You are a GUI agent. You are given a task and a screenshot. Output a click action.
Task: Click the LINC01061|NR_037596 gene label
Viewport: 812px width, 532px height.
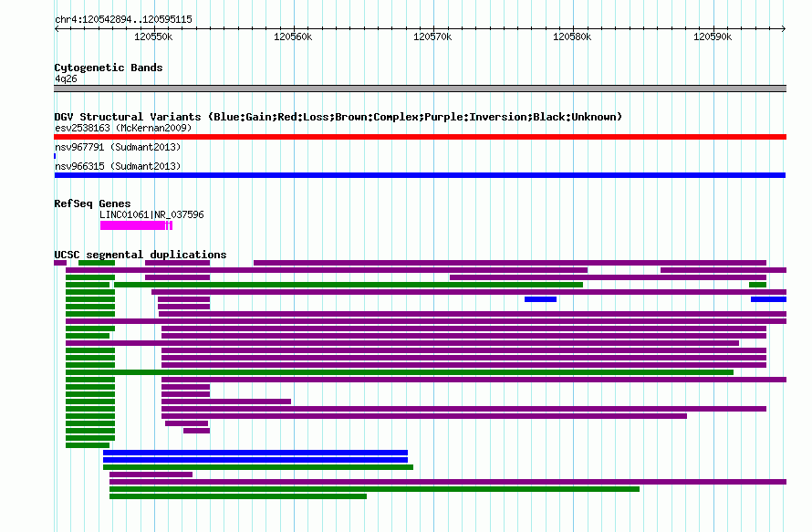pyautogui.click(x=151, y=214)
